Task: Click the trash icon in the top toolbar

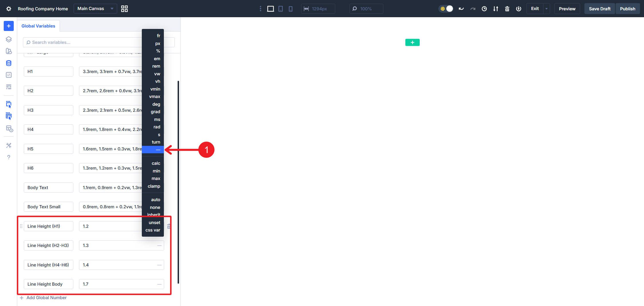Action: [507, 9]
